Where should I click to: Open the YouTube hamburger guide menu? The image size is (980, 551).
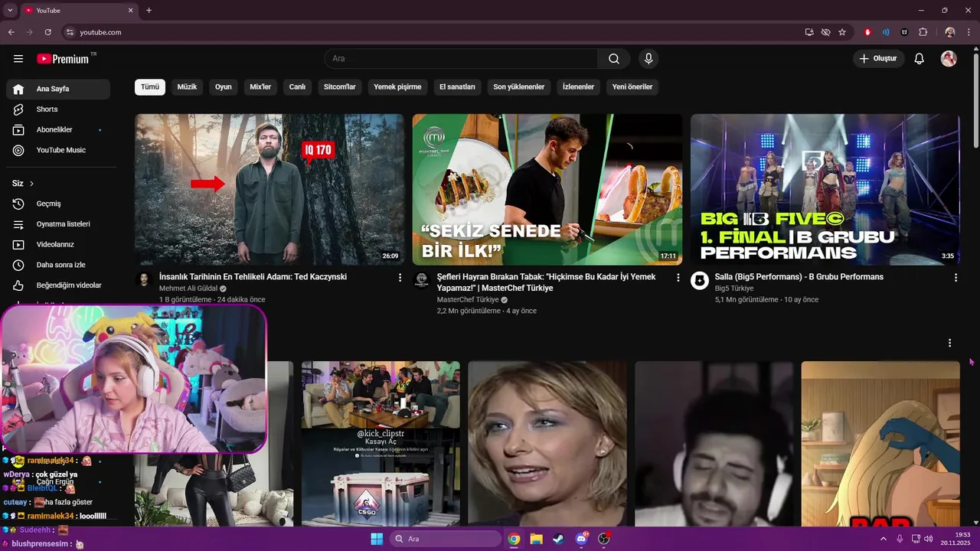[x=18, y=59]
